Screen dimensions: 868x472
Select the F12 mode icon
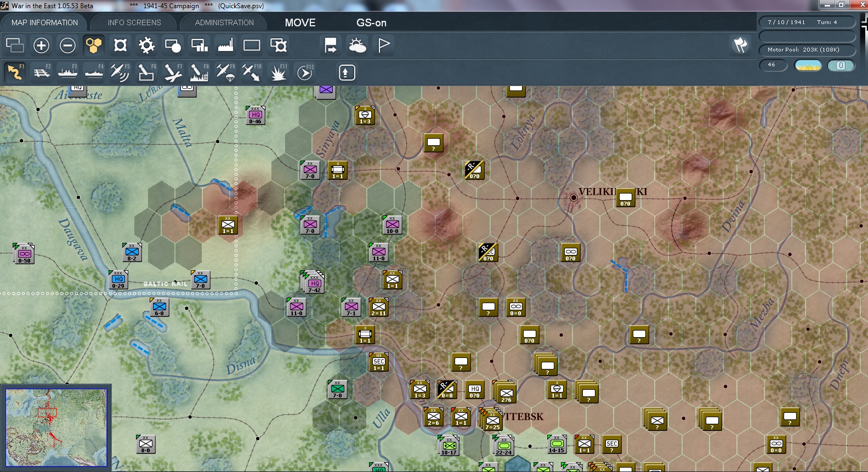305,72
